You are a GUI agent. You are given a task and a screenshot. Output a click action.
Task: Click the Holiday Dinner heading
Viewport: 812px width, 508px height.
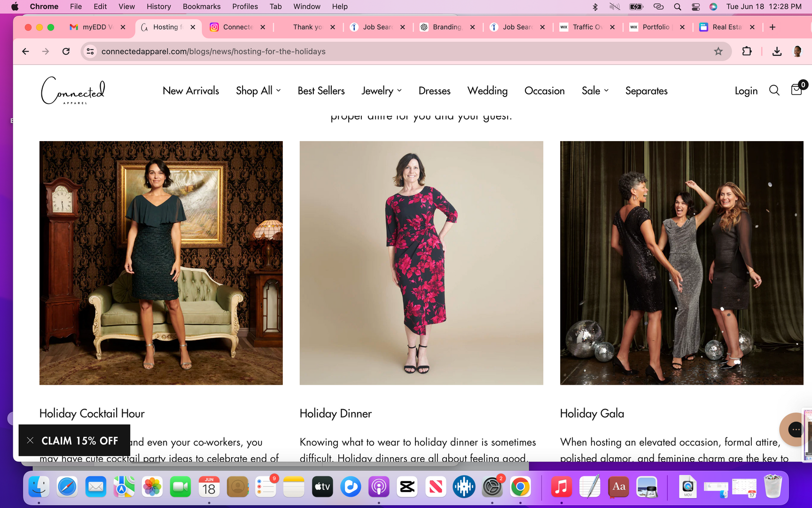pos(336,413)
